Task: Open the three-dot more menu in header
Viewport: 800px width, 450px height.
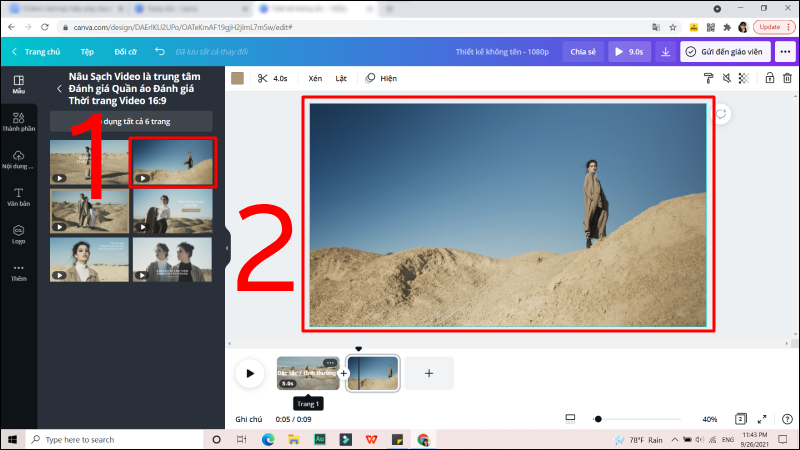Action: 785,52
